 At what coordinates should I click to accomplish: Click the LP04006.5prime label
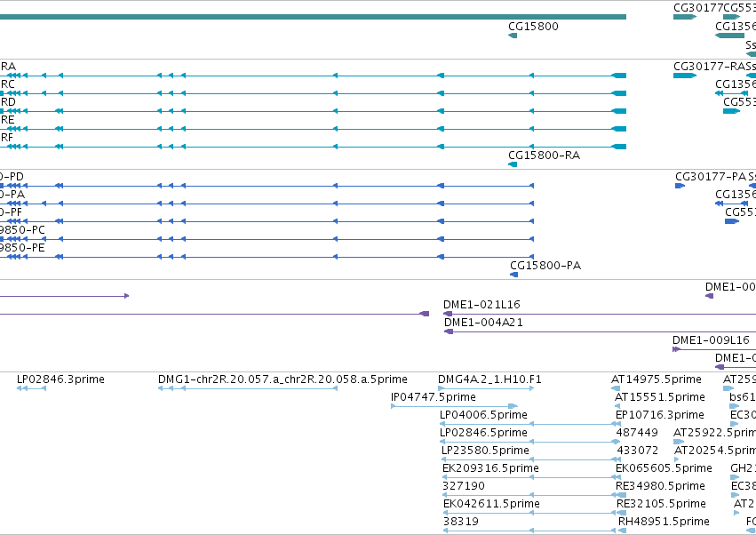tap(483, 415)
